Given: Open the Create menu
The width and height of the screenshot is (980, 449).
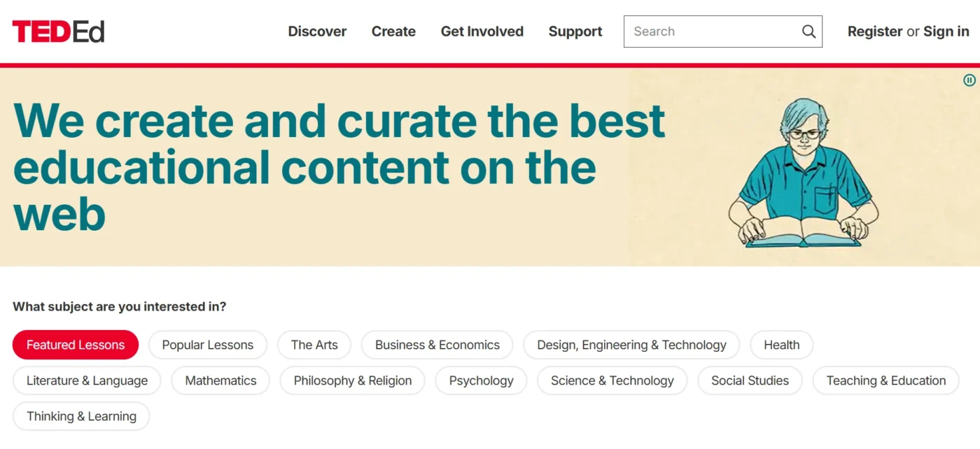Looking at the screenshot, I should 393,31.
